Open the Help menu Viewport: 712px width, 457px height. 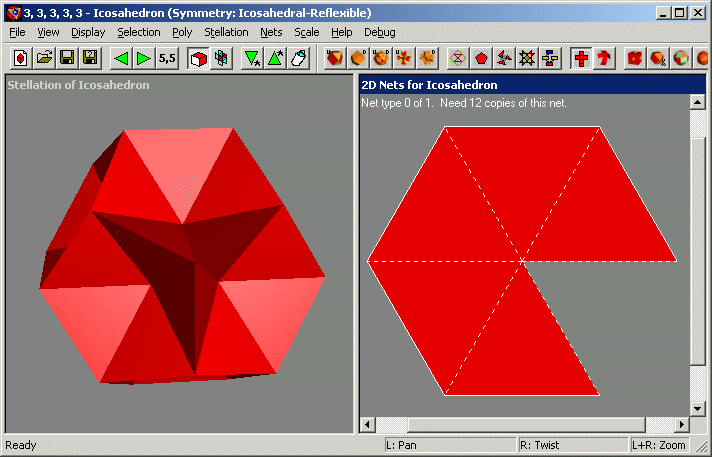(341, 32)
